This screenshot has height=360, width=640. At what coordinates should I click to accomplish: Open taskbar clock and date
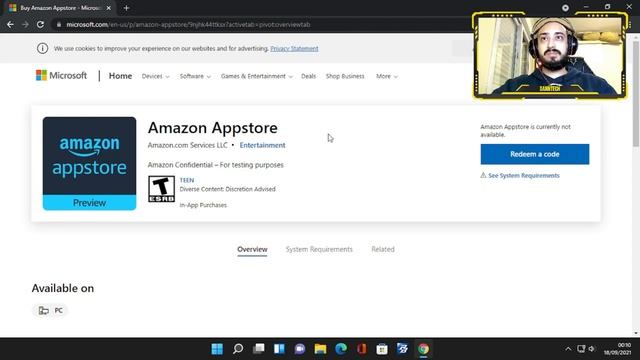(x=618, y=349)
